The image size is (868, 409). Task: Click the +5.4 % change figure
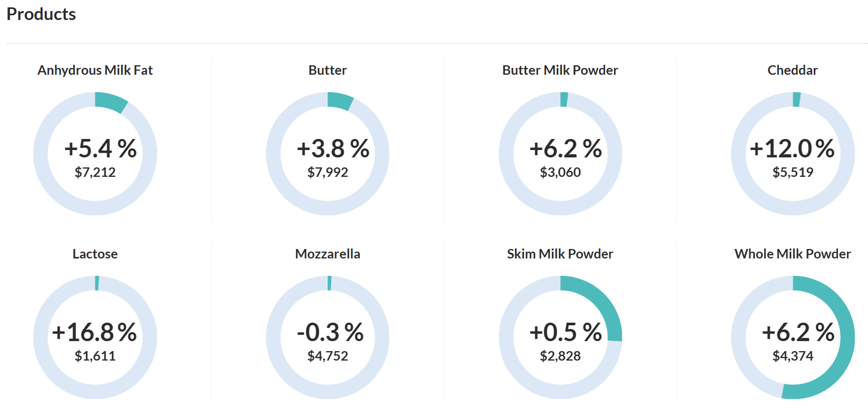(x=100, y=148)
